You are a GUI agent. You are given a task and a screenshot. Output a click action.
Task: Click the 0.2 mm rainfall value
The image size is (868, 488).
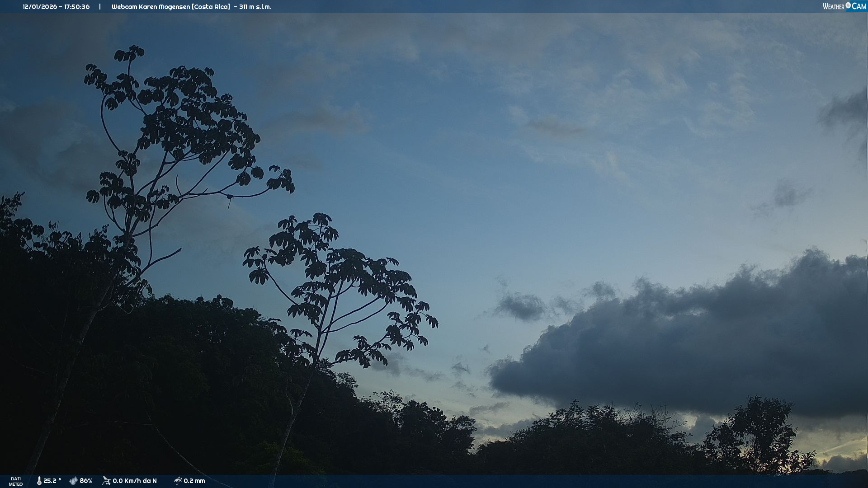click(x=194, y=481)
